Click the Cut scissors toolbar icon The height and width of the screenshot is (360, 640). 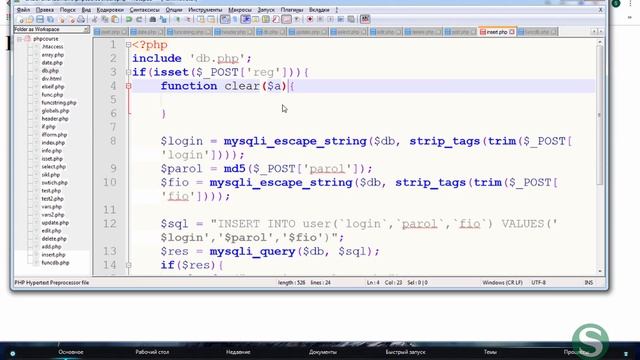coord(94,19)
